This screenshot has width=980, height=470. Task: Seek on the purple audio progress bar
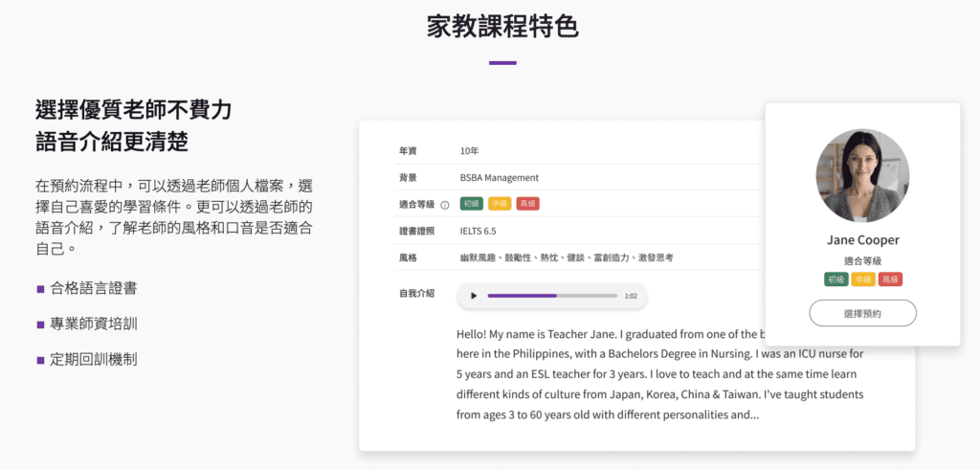(x=551, y=296)
